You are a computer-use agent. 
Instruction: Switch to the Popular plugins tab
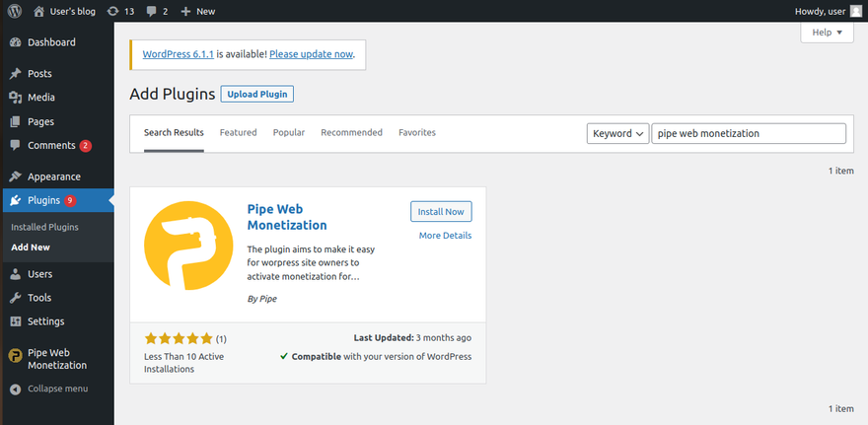[x=289, y=132]
